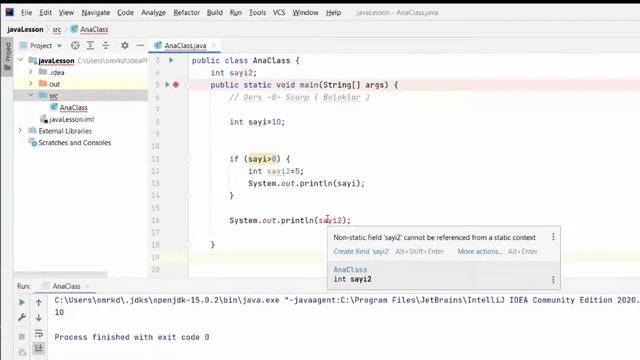Open documentation popup options dots

(553, 280)
